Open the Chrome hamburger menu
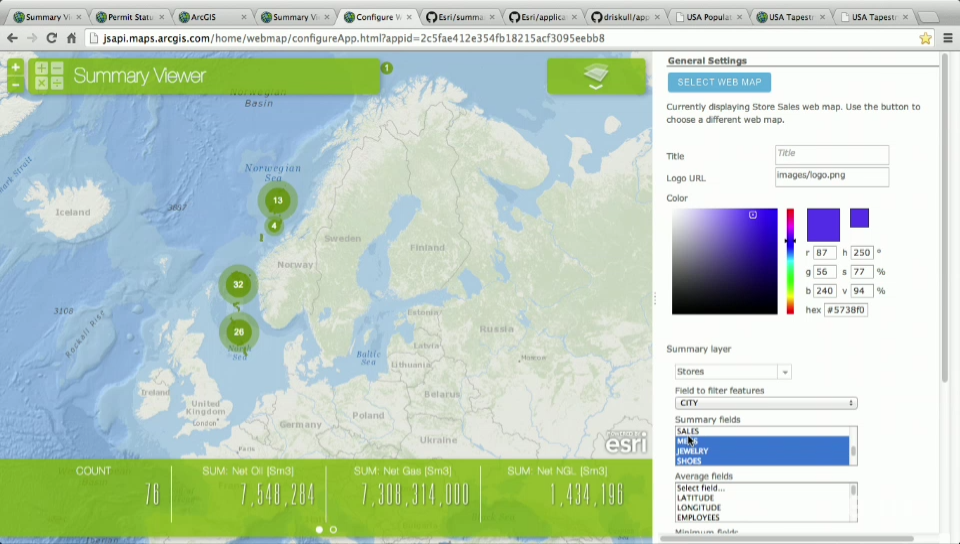The height and width of the screenshot is (544, 960). click(948, 39)
